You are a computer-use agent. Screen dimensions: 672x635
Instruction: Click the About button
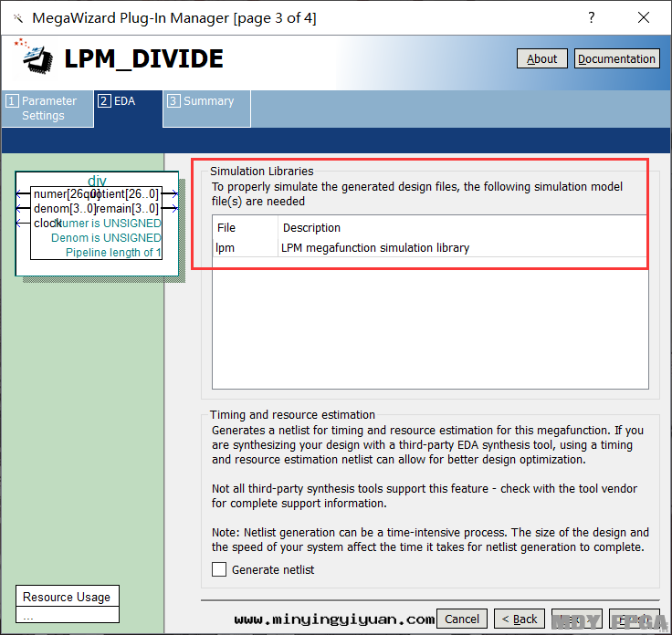coord(541,58)
